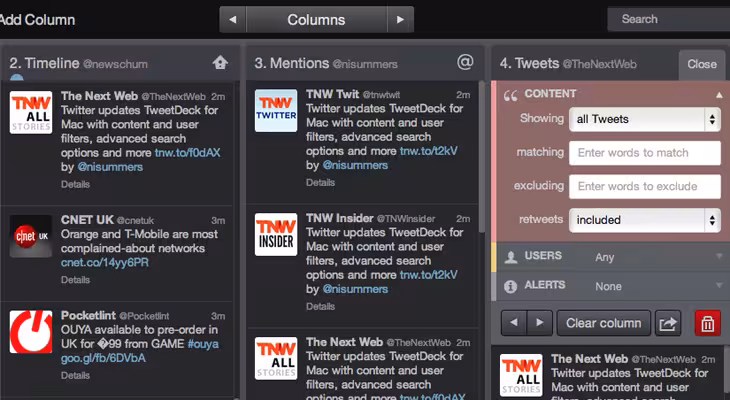Expand the ALERTS filter section
This screenshot has width=730, height=400.
point(719,285)
